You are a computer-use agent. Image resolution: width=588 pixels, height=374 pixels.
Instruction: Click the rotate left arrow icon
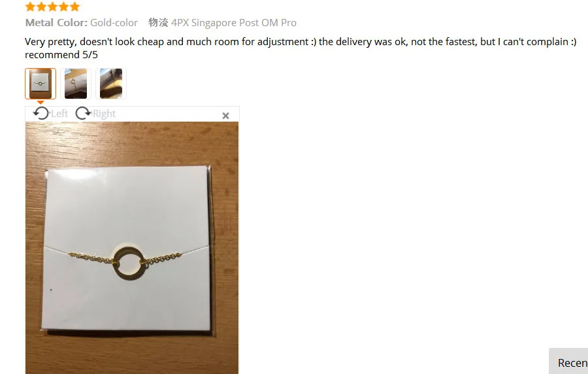click(41, 113)
